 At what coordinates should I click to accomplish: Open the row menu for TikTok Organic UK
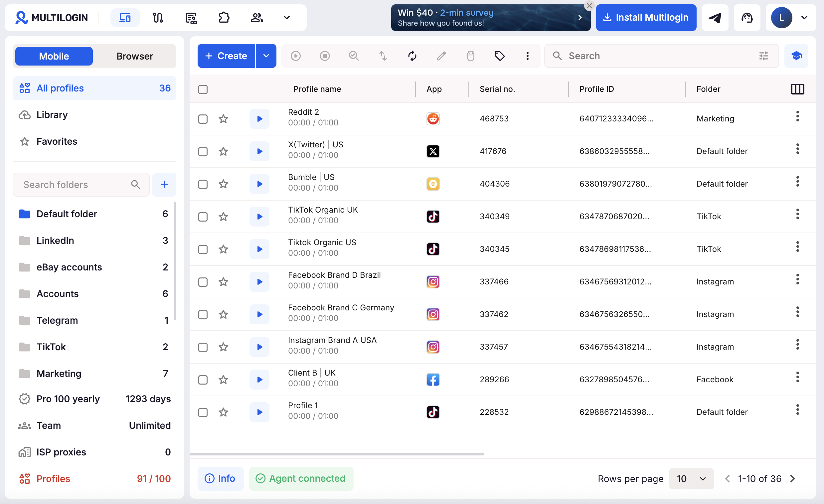(x=798, y=214)
